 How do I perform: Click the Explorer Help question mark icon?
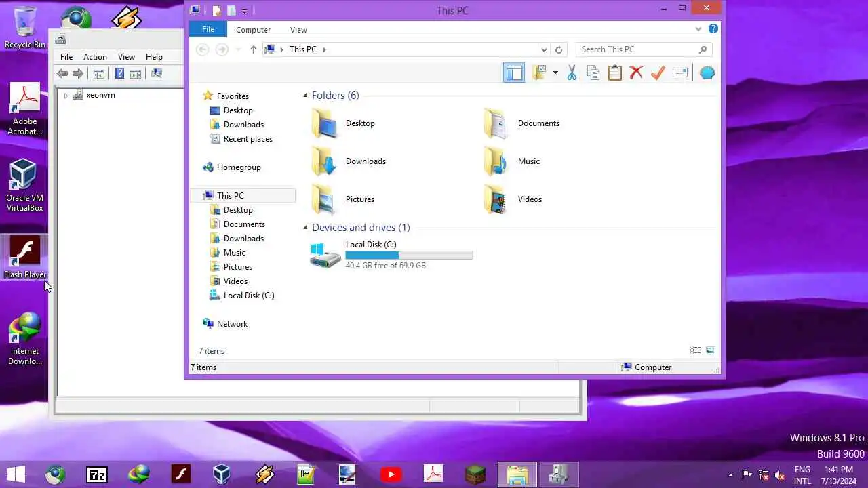[x=713, y=29]
